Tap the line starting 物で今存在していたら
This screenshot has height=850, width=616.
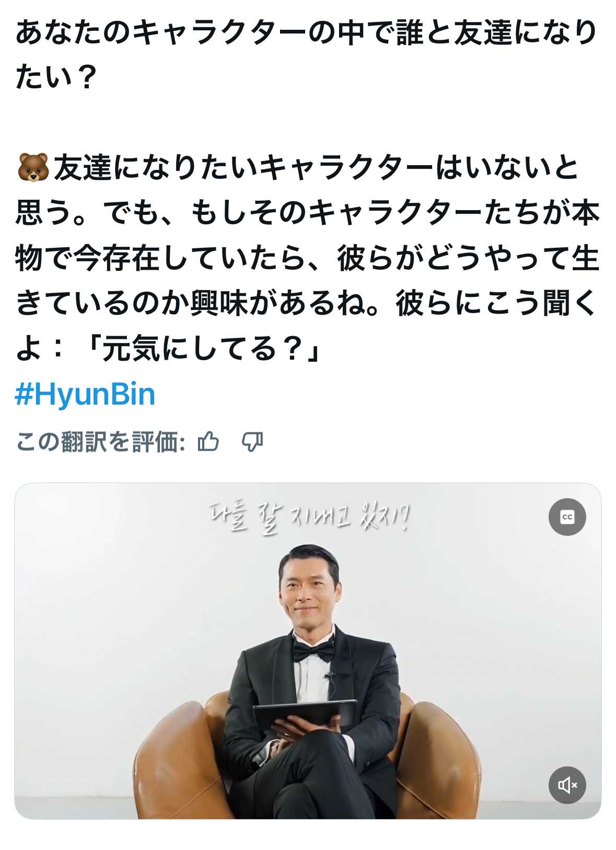pyautogui.click(x=308, y=258)
